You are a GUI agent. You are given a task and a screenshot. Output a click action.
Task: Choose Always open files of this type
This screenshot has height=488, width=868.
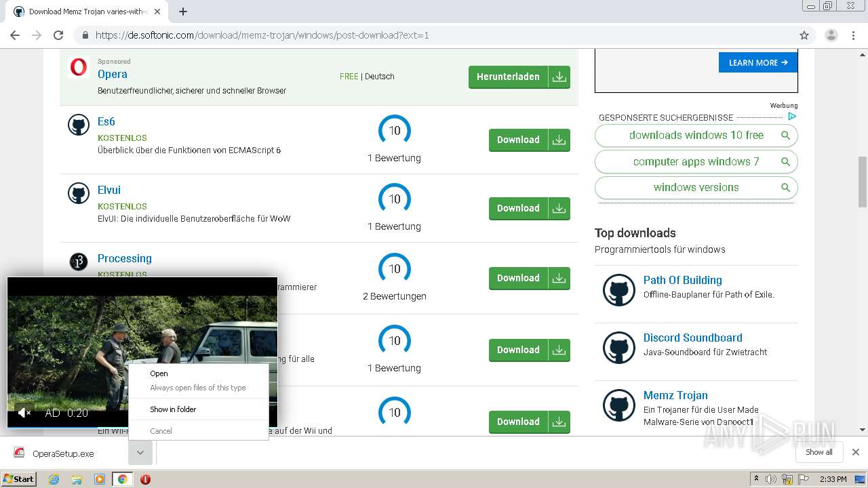[x=199, y=388]
